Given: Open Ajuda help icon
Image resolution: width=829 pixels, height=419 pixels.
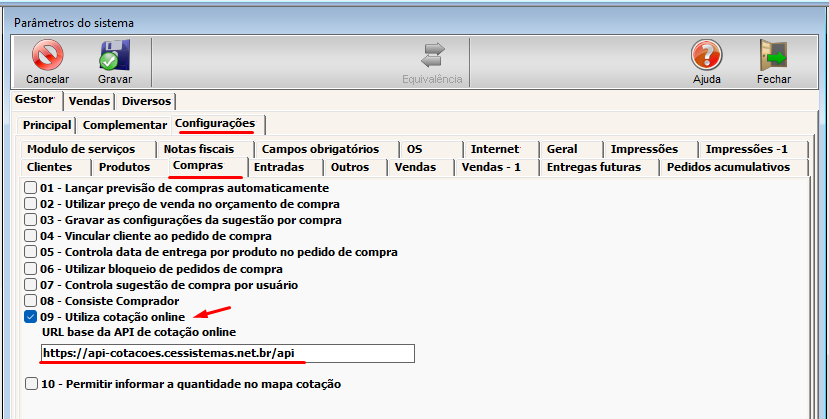Looking at the screenshot, I should (x=707, y=55).
